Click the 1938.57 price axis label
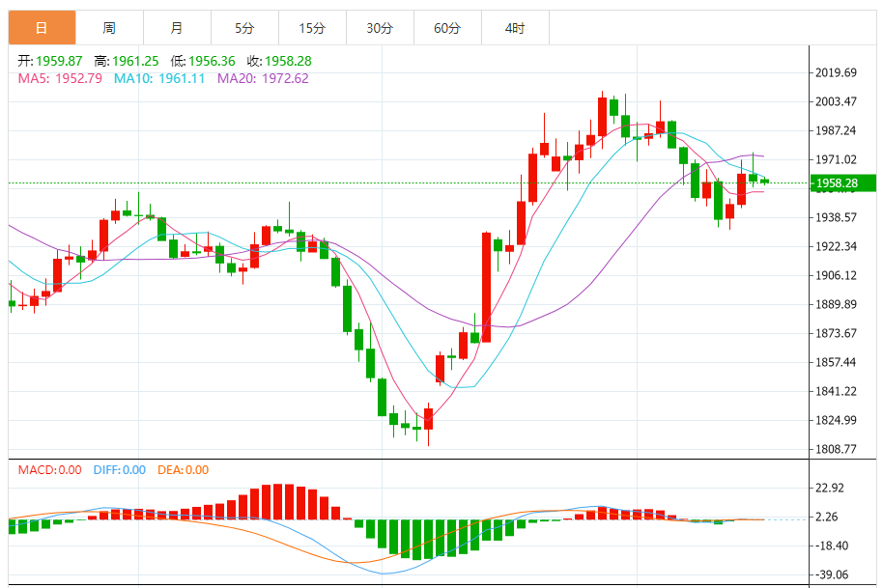 (836, 217)
